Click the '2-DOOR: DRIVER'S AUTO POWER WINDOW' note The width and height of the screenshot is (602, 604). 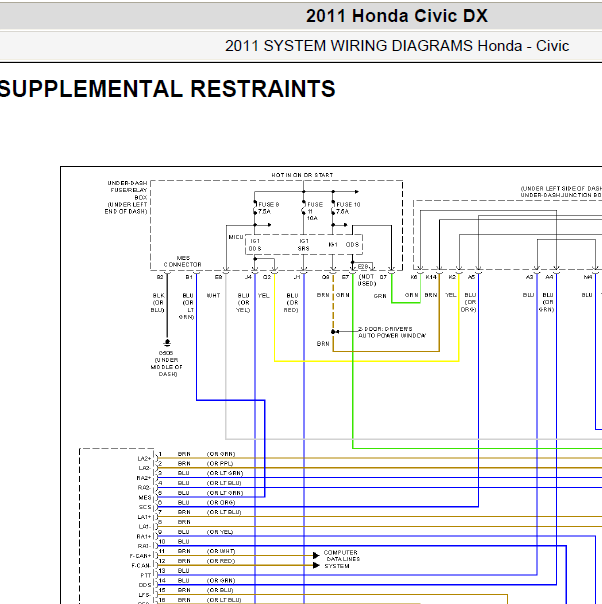[x=392, y=332]
